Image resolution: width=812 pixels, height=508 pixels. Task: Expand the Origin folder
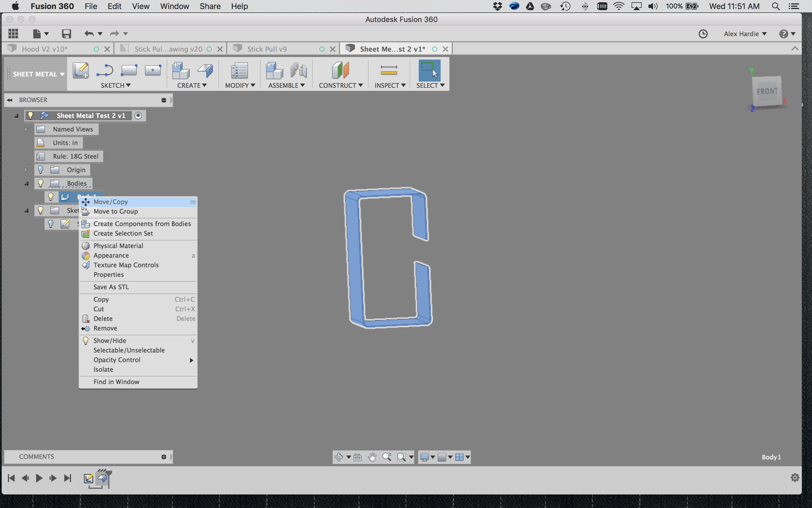(26, 170)
